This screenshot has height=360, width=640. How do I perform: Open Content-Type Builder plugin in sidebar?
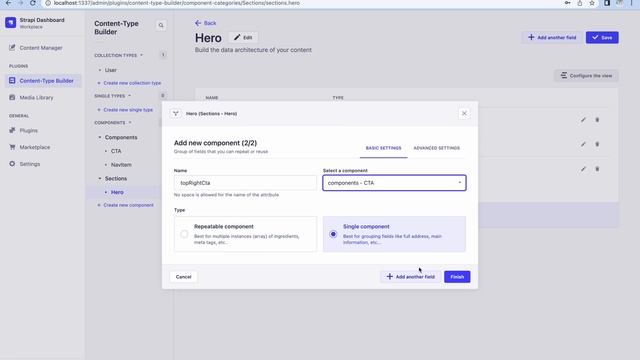(43, 81)
